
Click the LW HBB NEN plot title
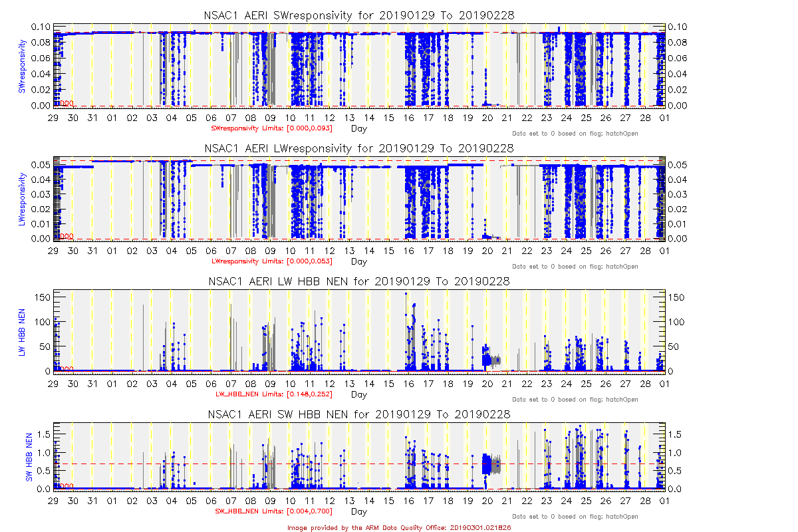(x=359, y=281)
